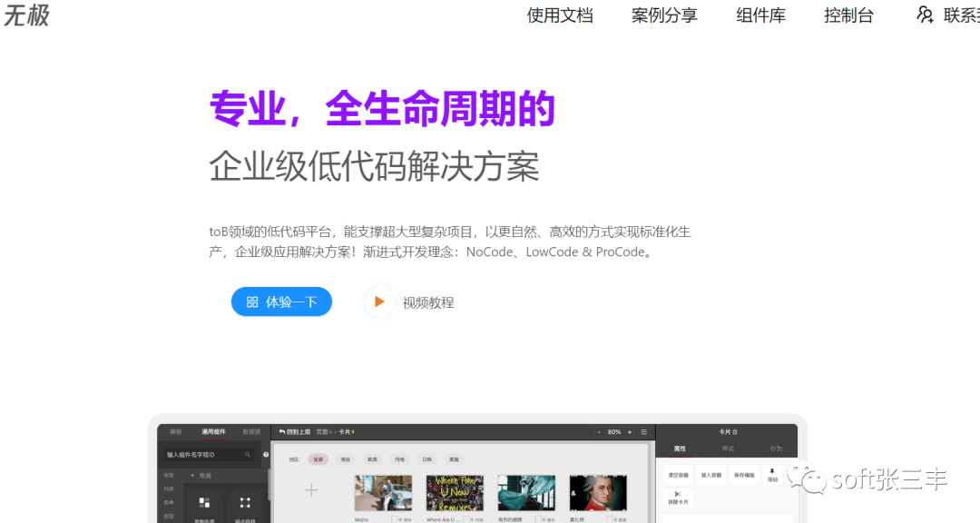Click the question mark help icon
Image resolution: width=980 pixels, height=523 pixels.
[266, 454]
